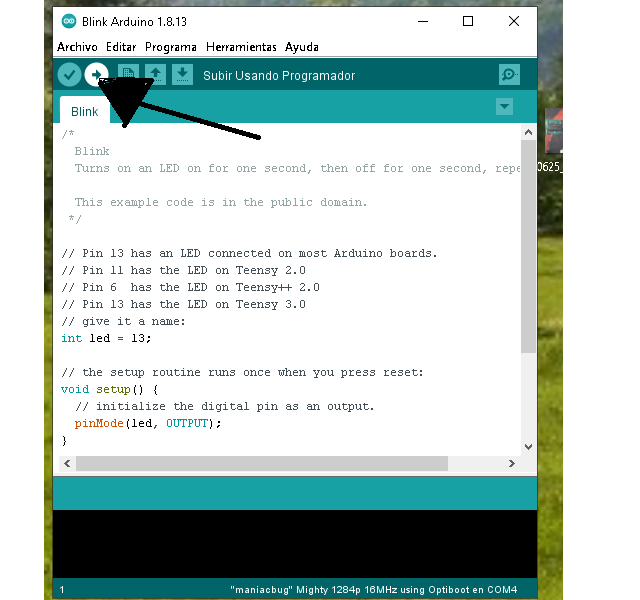Viewport: 640px width, 600px height.
Task: Open the Editar menu
Action: pos(121,47)
